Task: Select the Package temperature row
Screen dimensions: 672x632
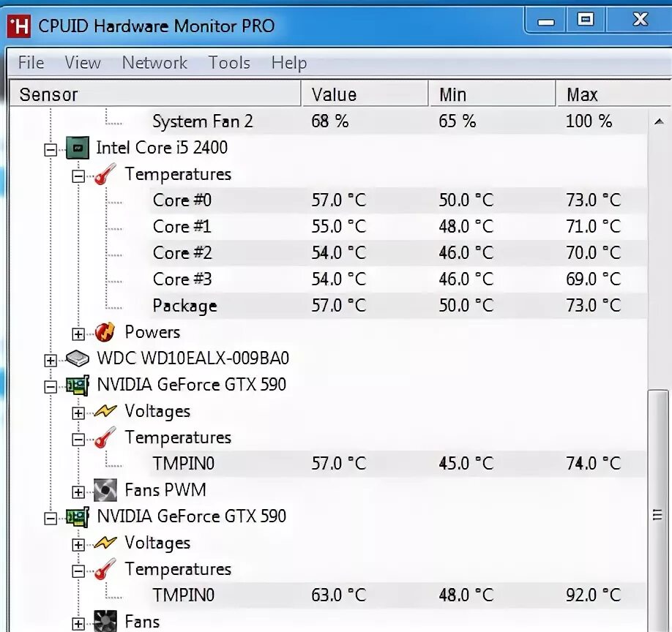Action: pyautogui.click(x=398, y=306)
